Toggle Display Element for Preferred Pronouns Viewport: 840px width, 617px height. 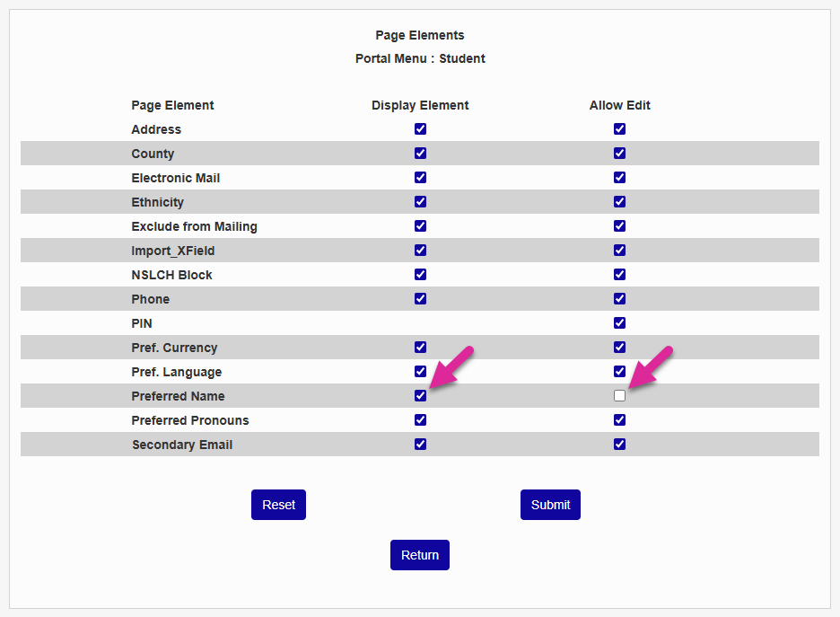(421, 420)
